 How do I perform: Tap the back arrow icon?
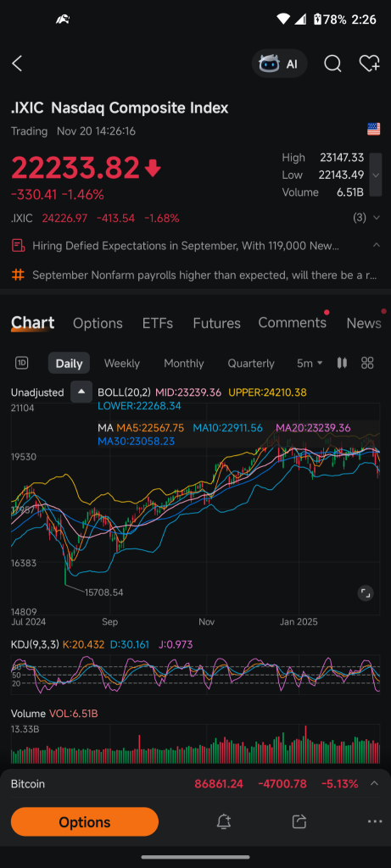(17, 64)
